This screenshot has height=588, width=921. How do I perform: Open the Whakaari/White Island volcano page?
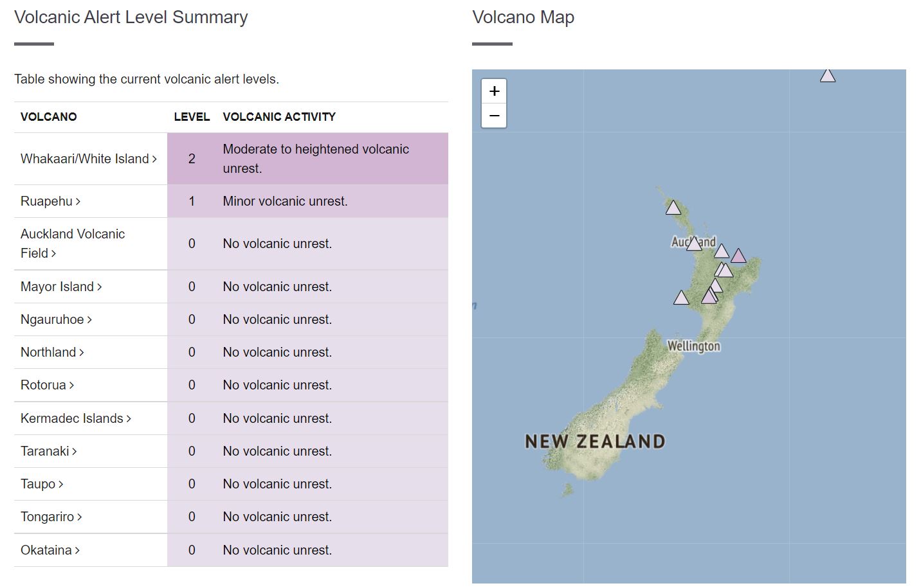tap(89, 159)
